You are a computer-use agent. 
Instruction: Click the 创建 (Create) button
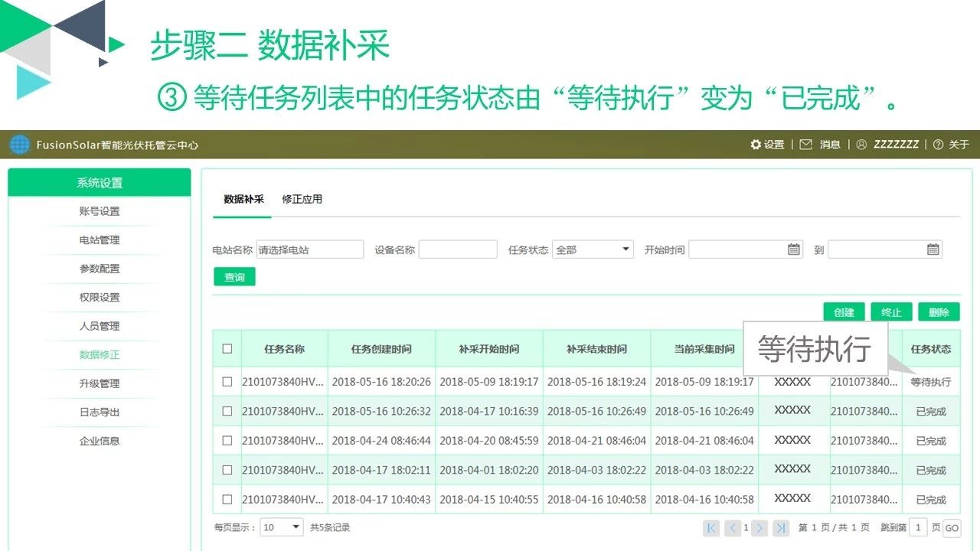coord(843,311)
